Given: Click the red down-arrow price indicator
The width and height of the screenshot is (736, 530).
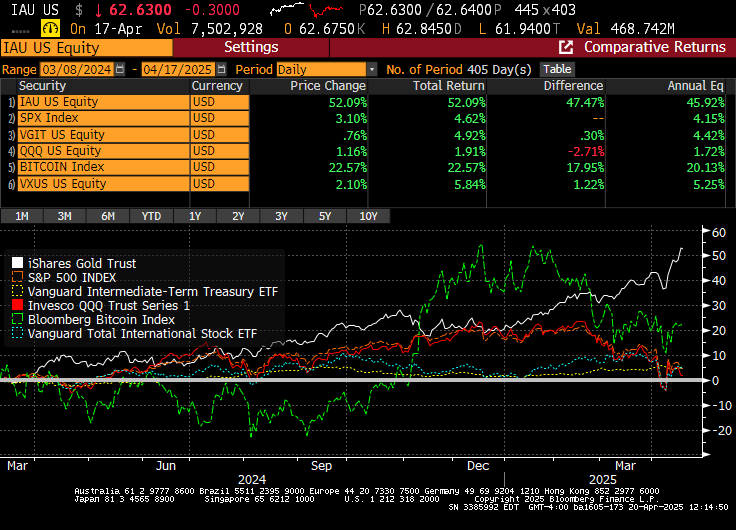Looking at the screenshot, I should tap(99, 10).
